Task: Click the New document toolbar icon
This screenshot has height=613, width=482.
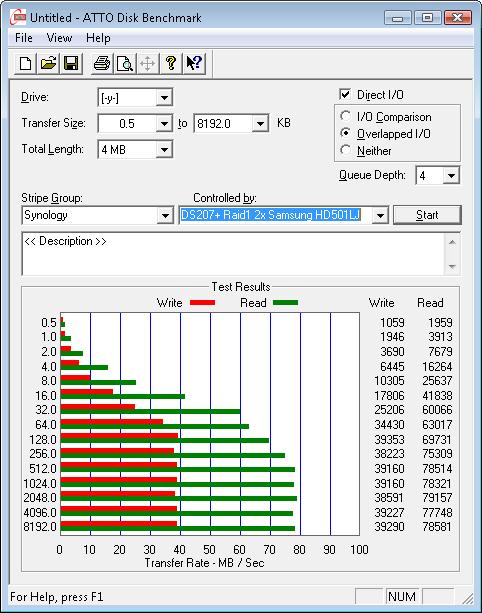Action: (x=25, y=63)
